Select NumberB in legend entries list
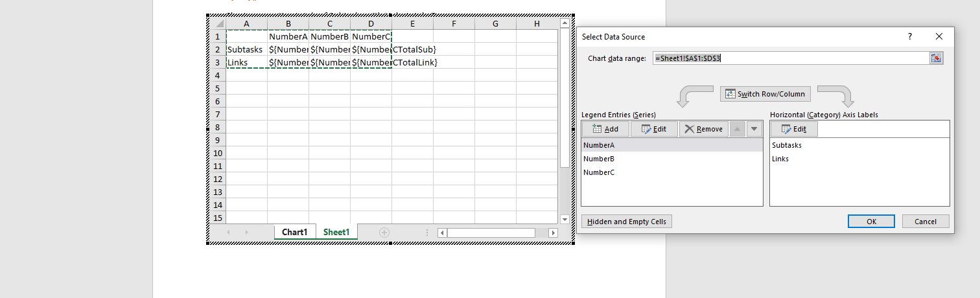The width and height of the screenshot is (980, 298). [x=599, y=159]
